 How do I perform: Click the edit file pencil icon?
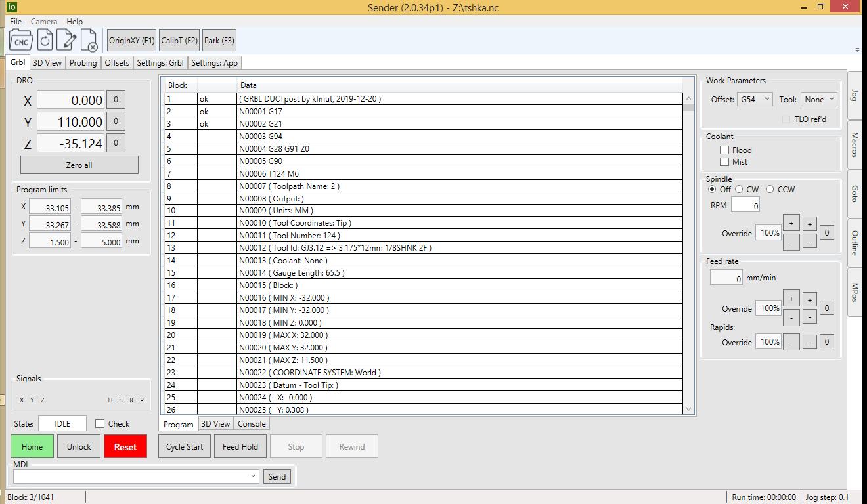pos(66,40)
